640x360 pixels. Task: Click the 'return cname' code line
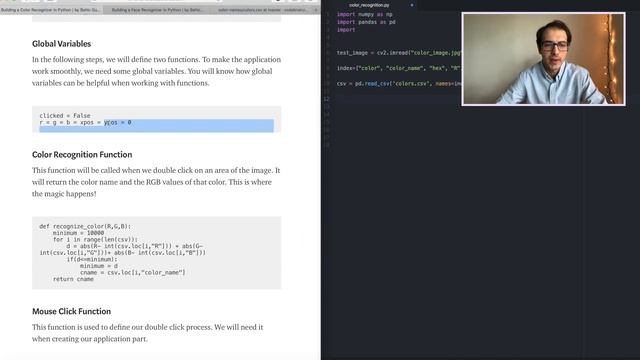pyautogui.click(x=73, y=279)
